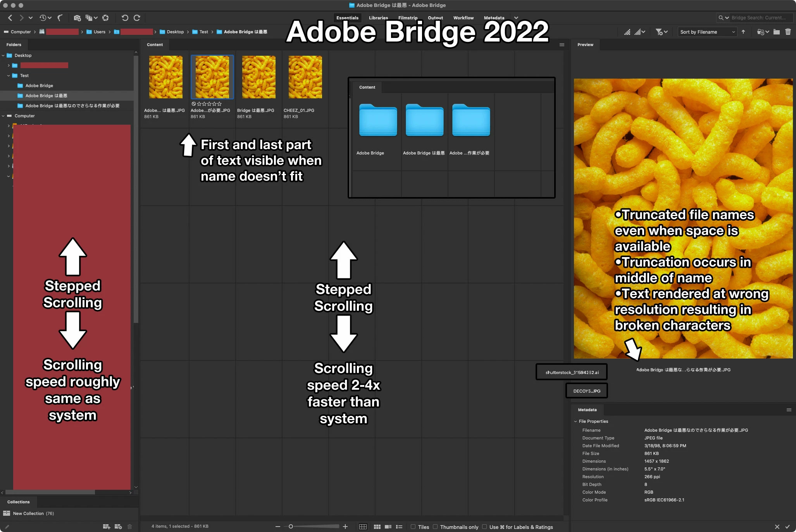Click the Return to Adobe boomerang icon

point(60,18)
